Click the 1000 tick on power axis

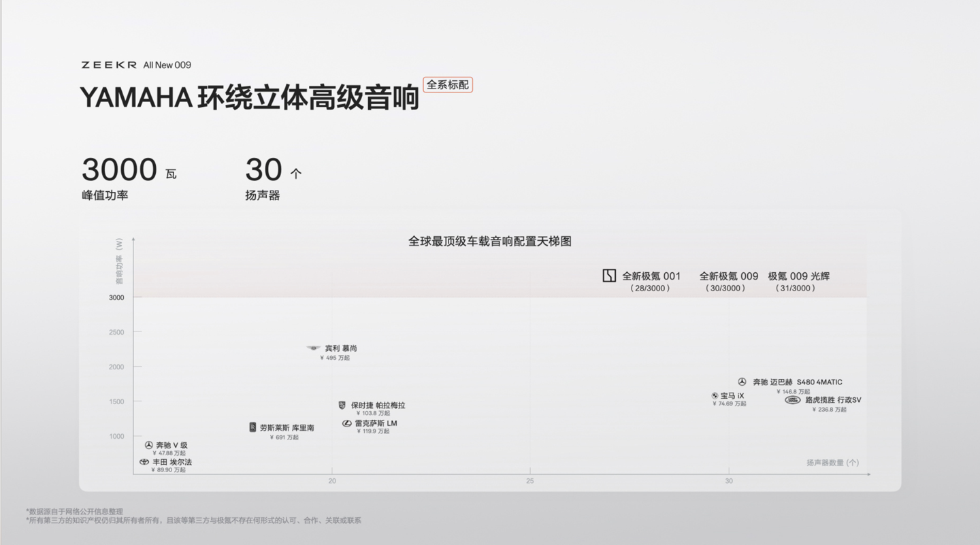[x=116, y=436]
